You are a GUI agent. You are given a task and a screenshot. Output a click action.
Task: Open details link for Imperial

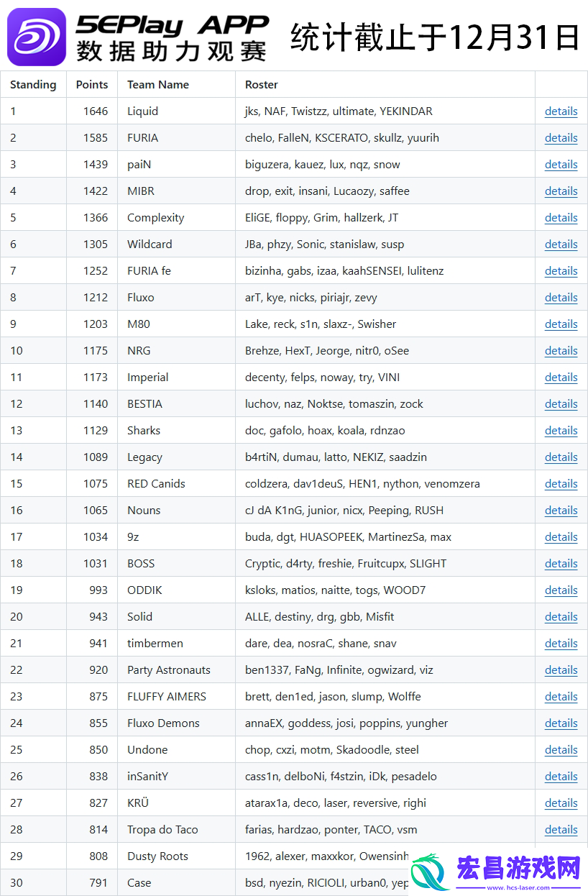click(x=561, y=378)
